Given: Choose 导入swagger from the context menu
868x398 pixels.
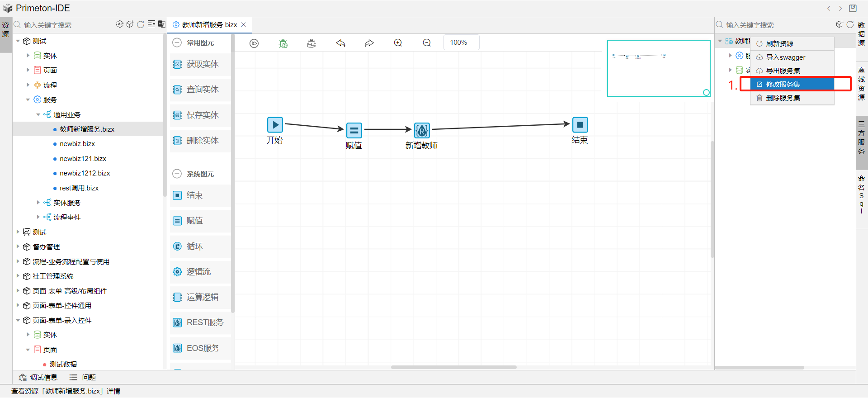Looking at the screenshot, I should [785, 57].
